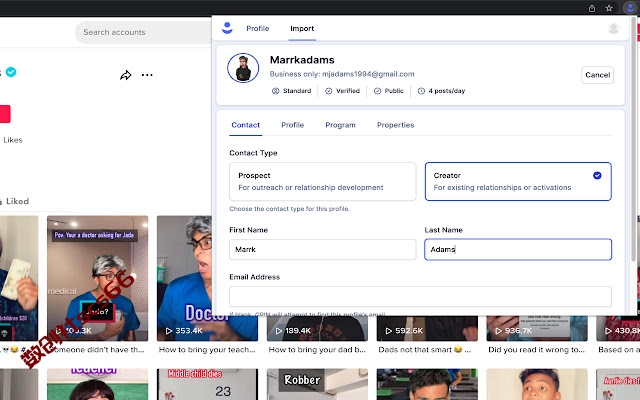The width and height of the screenshot is (640, 400).
Task: Focus the Last Name field
Action: tap(518, 249)
